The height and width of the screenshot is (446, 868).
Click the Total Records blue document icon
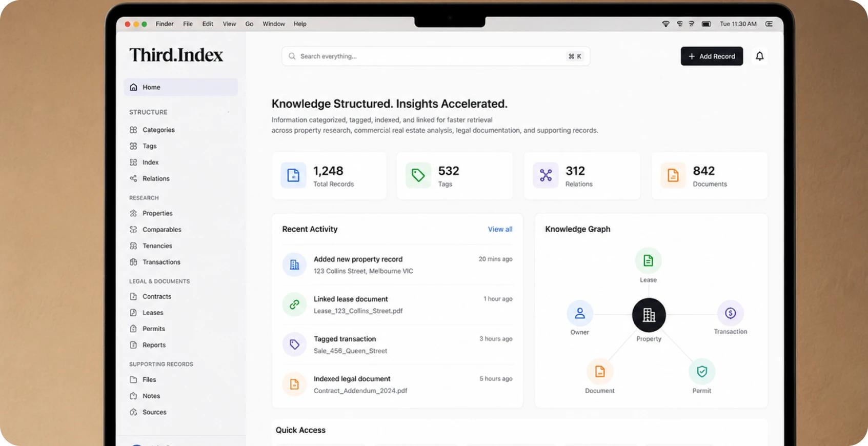click(x=293, y=175)
